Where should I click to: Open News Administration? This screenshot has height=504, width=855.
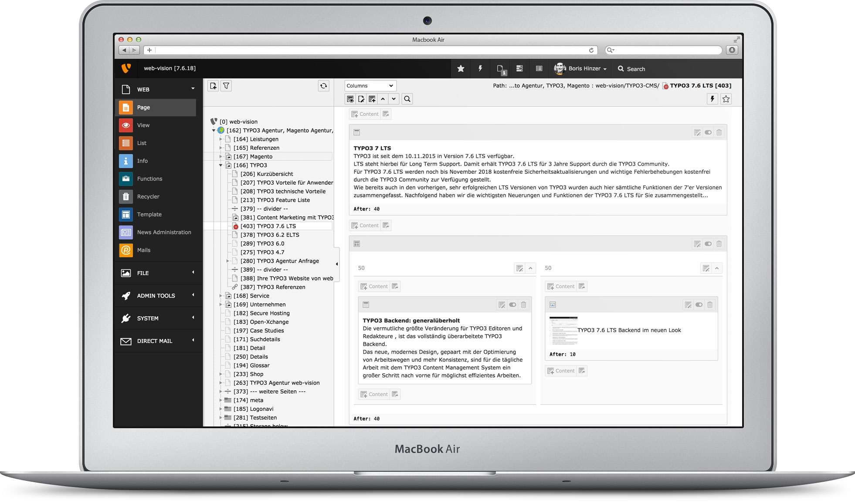click(163, 232)
